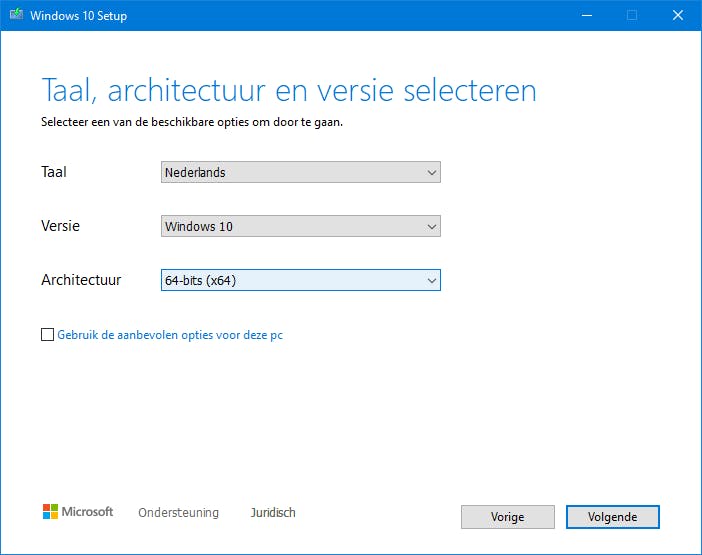Open the Versie combo box showing Windows 10
This screenshot has width=702, height=555.
pyautogui.click(x=300, y=227)
